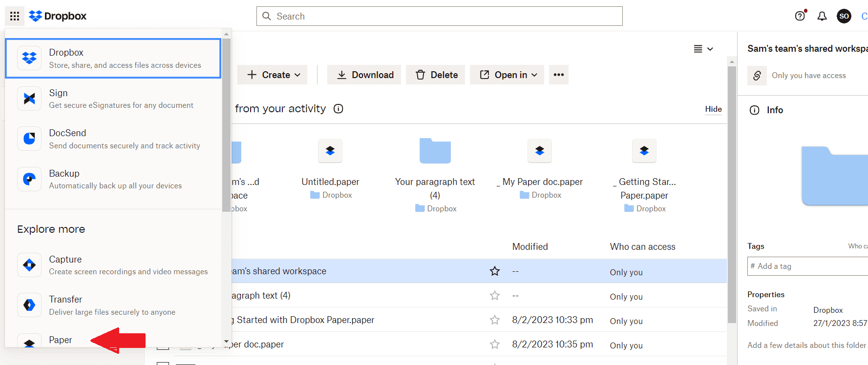868x365 pixels.
Task: Click Dropbox location under Getting Star... Paper.paper
Action: coord(645,209)
